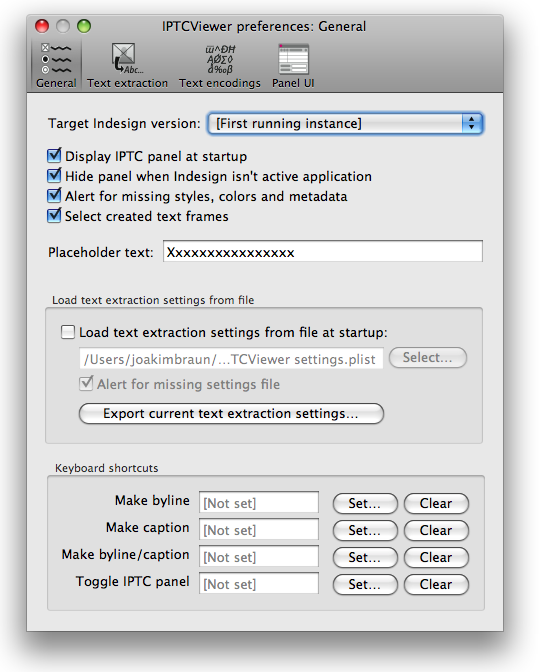
Task: Enable Load text extraction settings from file at startup
Action: tap(68, 332)
